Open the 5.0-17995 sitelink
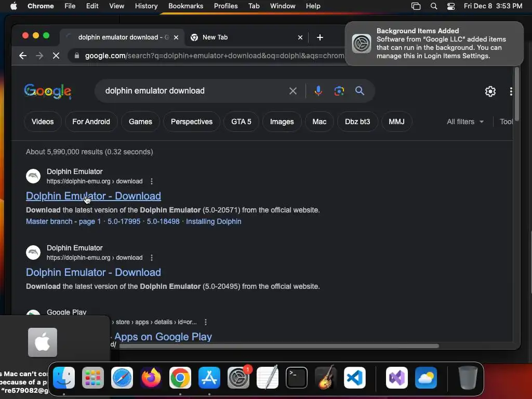 [124, 221]
